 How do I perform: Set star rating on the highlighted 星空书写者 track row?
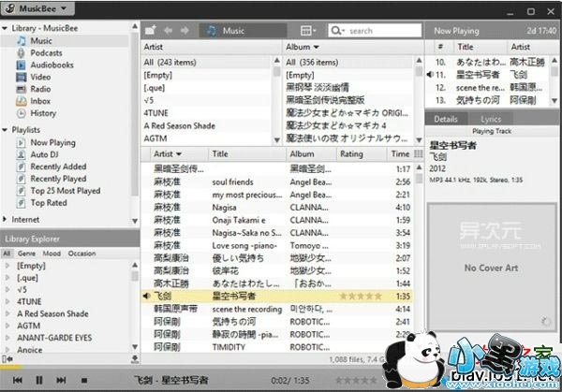click(361, 296)
